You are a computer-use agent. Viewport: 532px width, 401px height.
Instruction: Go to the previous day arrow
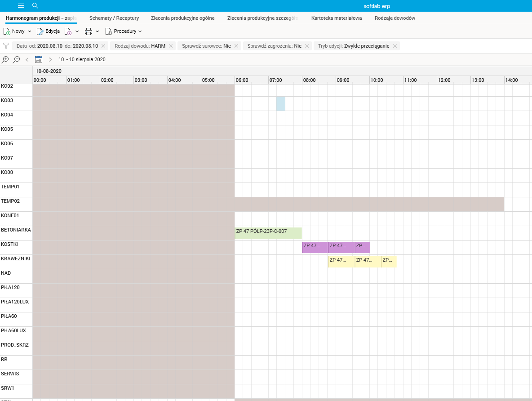pos(27,59)
